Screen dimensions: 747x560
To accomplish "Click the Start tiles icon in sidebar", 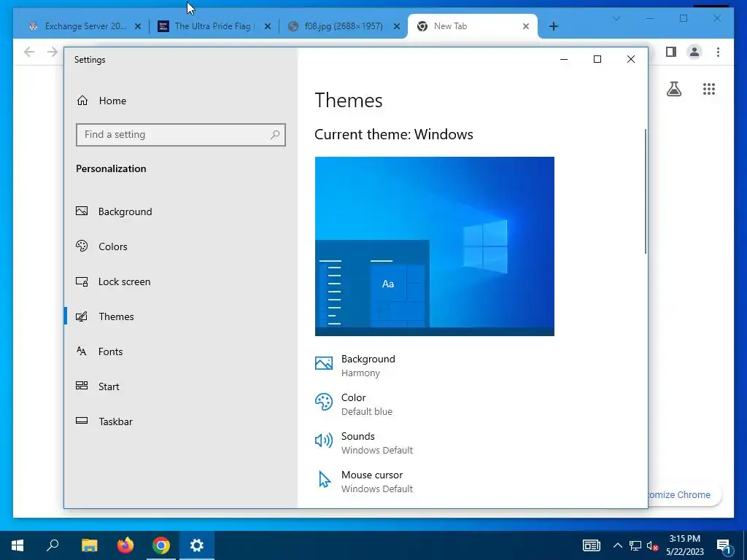I will click(x=82, y=386).
